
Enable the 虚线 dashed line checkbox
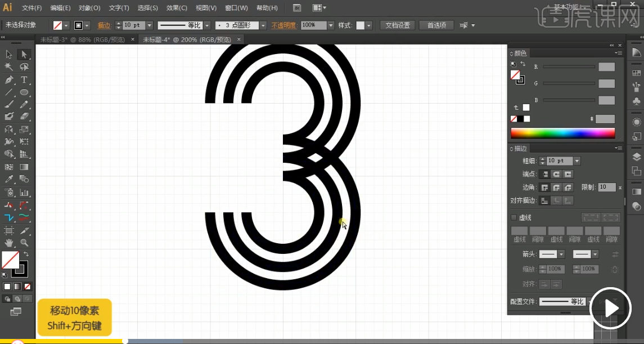coord(514,217)
